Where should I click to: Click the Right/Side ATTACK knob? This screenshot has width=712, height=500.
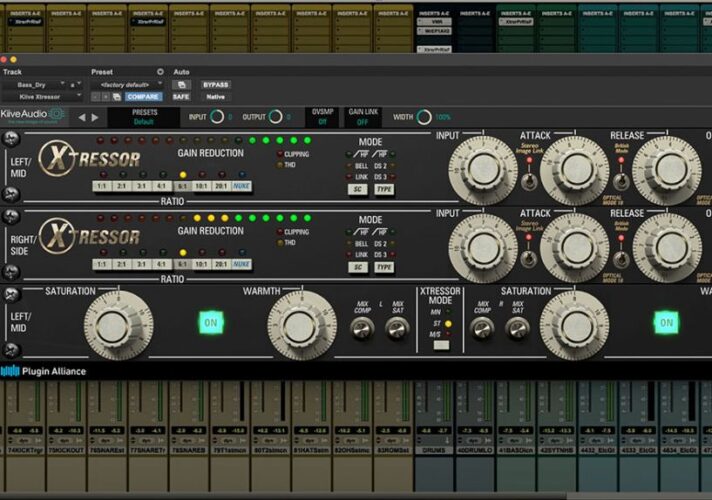pyautogui.click(x=575, y=248)
